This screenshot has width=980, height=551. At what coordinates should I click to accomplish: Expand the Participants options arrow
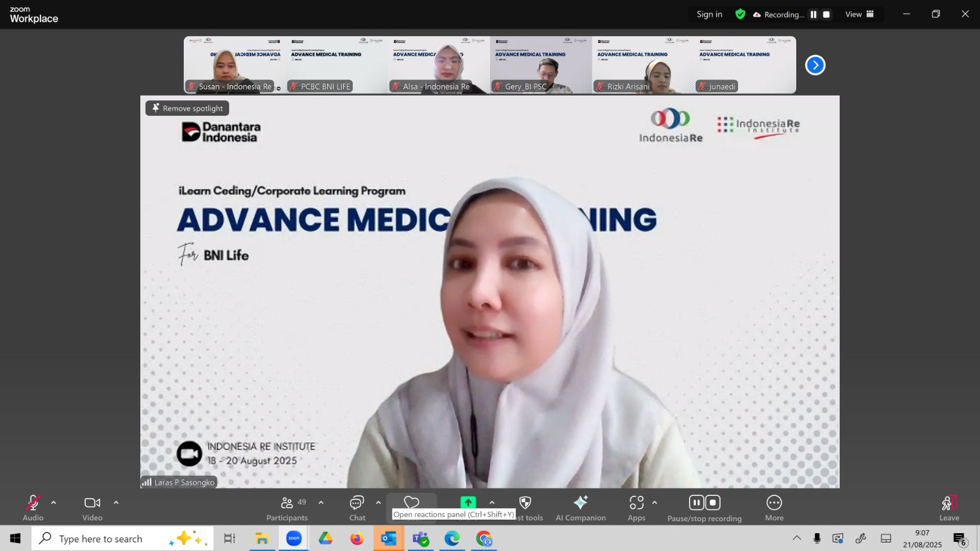point(321,503)
